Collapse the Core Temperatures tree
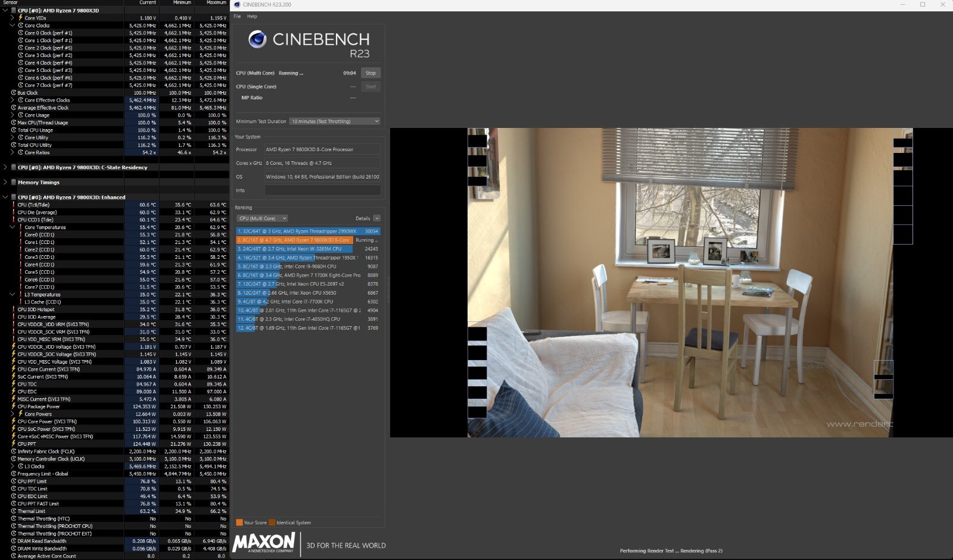 [x=13, y=227]
